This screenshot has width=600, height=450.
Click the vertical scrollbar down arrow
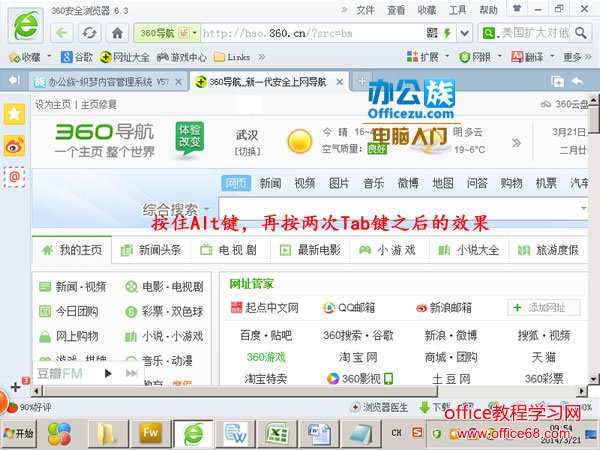(593, 379)
